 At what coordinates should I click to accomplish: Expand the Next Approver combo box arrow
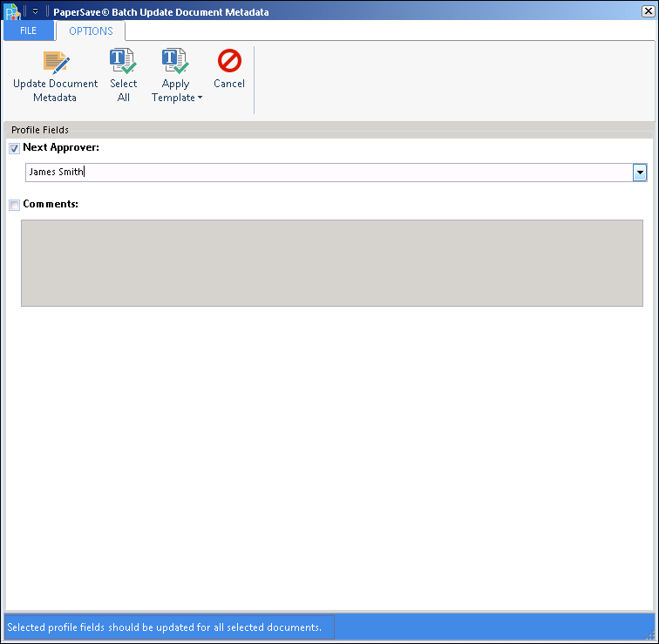tap(640, 173)
